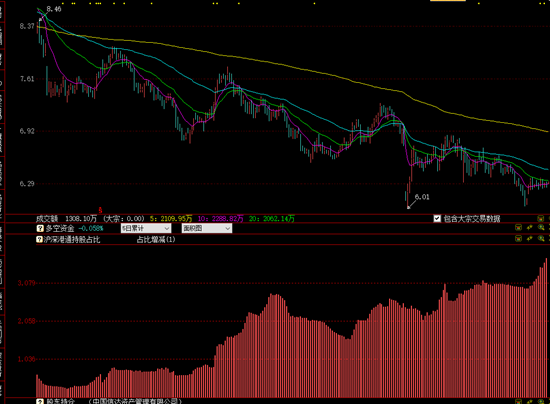550x405 pixels.
Task: Click the pin icon in 多空资金 row
Action: pyautogui.click(x=530, y=228)
